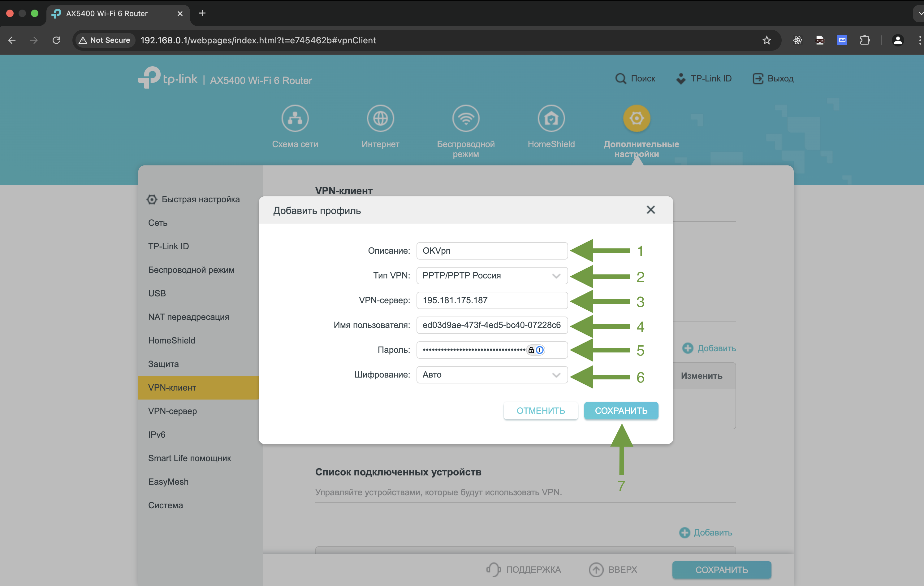Select NAT переадресация in the sidebar

(x=188, y=317)
